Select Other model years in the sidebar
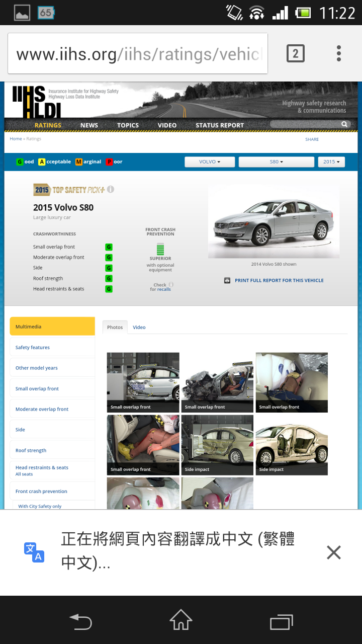The image size is (362, 644). tap(52, 368)
